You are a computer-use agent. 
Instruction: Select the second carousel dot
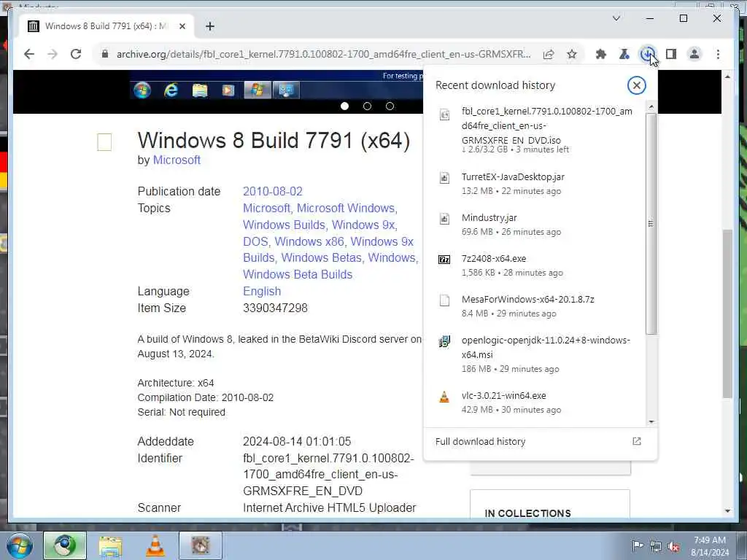coord(367,106)
